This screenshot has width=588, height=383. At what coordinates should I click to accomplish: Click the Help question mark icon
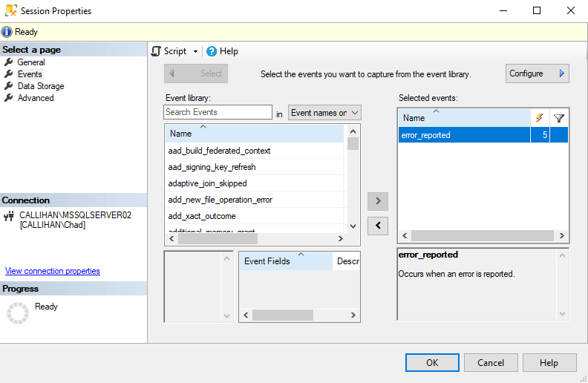[x=212, y=51]
